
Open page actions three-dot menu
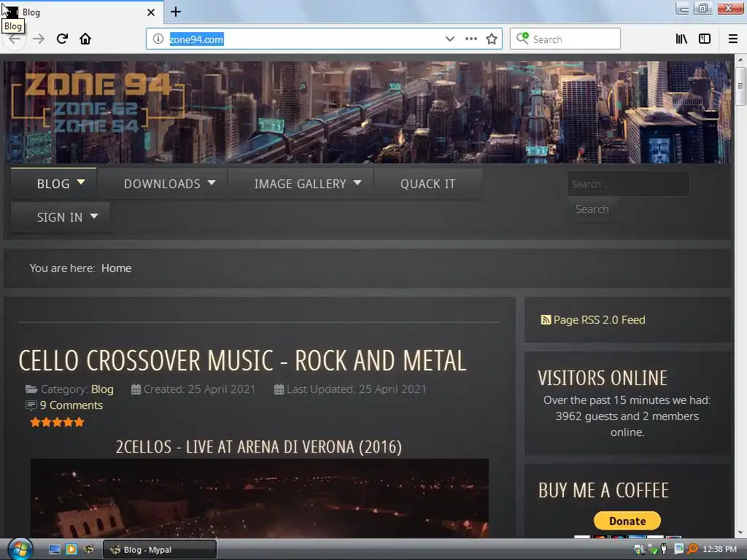[x=471, y=39]
